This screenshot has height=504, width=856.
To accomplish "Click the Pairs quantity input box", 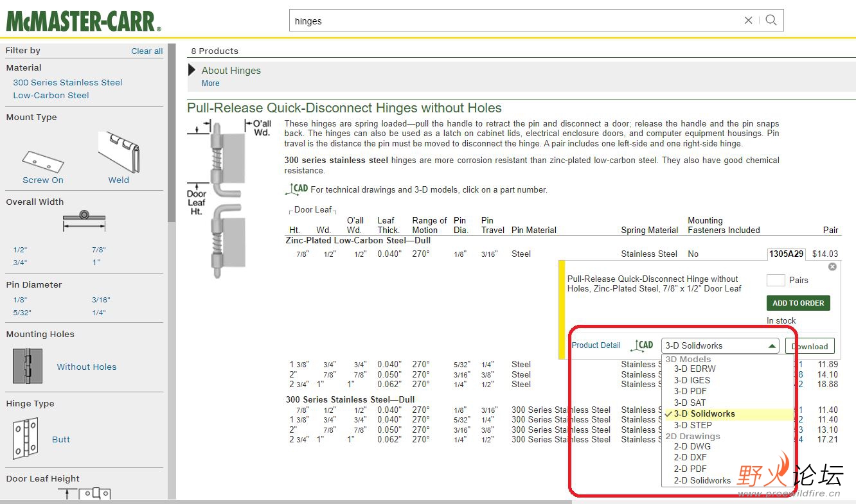I will pyautogui.click(x=776, y=280).
